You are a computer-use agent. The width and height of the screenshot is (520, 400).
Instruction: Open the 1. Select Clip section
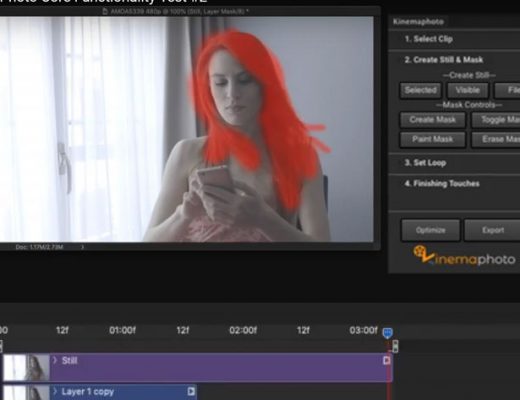pos(428,39)
